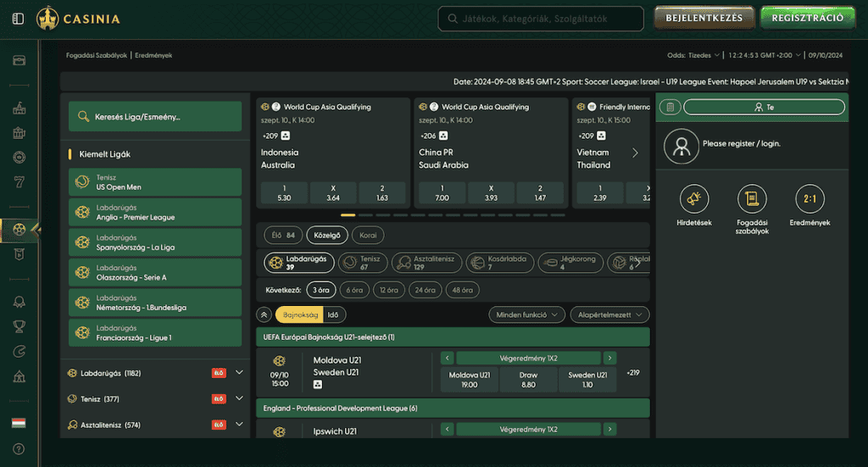Select the Tenisz sport tab

362,263
